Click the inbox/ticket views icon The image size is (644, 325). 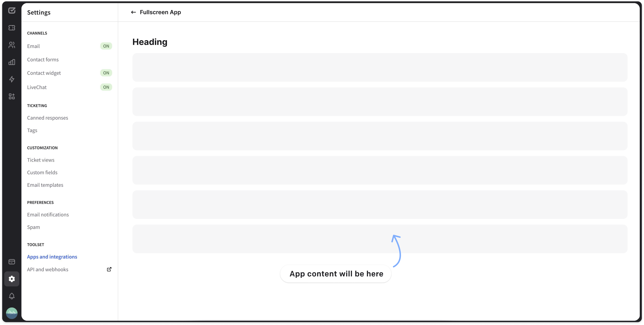(11, 28)
